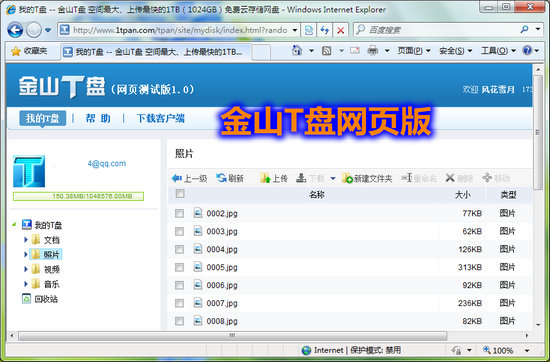
Task: Open the 下载 dropdown arrow
Action: (x=333, y=179)
